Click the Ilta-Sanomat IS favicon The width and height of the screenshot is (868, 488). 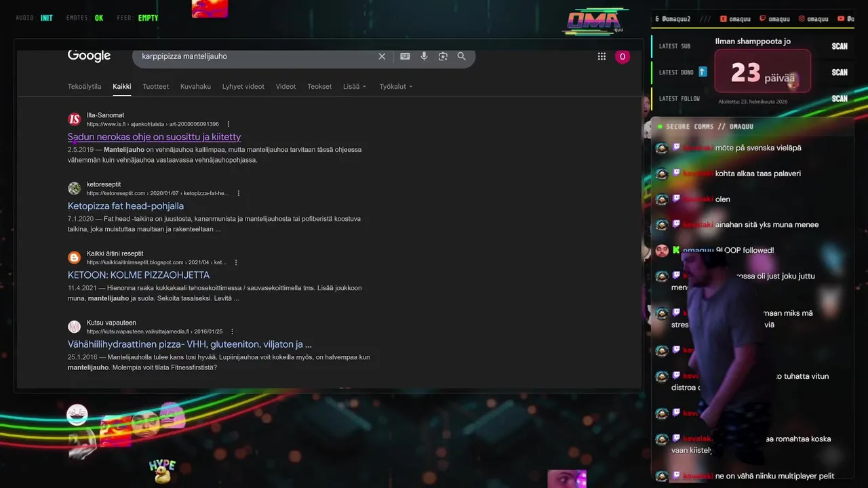[75, 119]
